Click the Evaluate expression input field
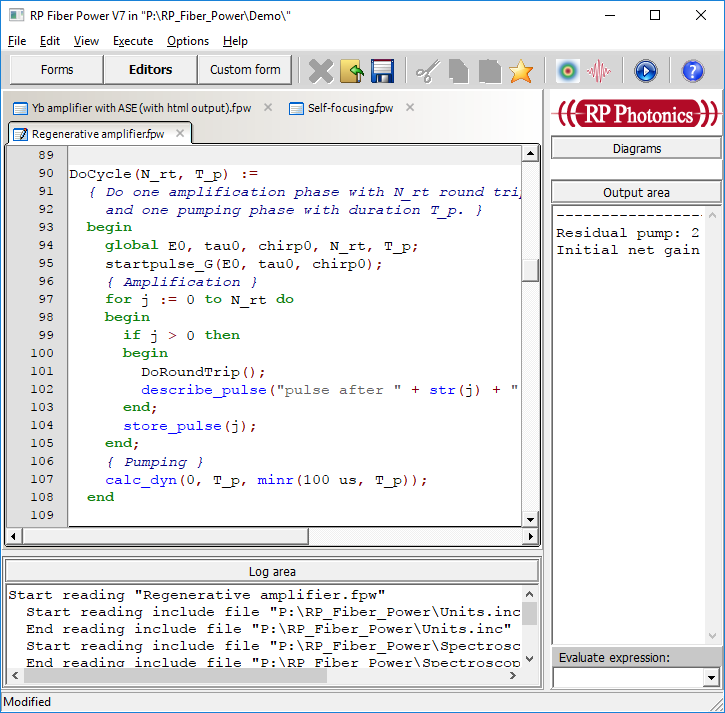The image size is (725, 713). (x=627, y=678)
